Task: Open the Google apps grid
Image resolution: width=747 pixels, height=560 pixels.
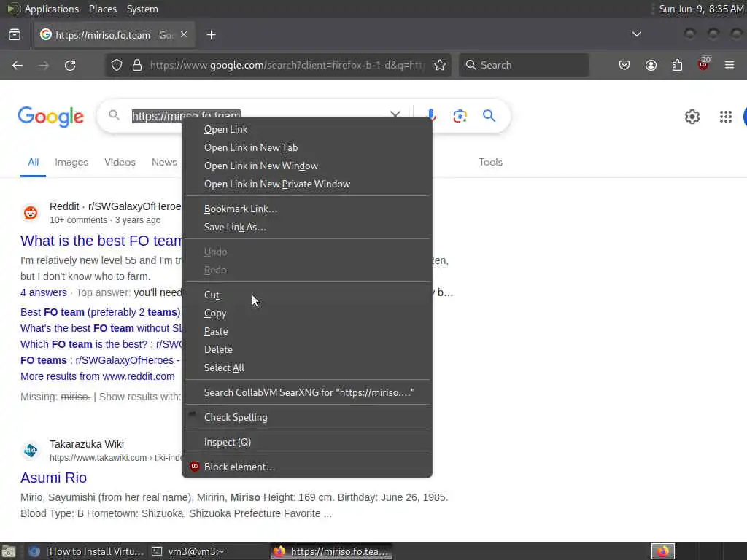Action: click(726, 117)
